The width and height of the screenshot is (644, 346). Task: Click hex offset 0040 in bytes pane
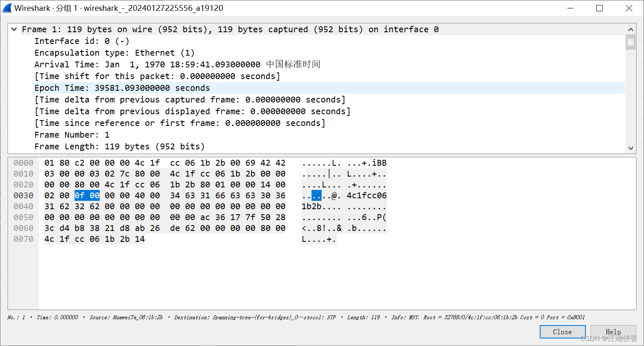[x=23, y=206]
